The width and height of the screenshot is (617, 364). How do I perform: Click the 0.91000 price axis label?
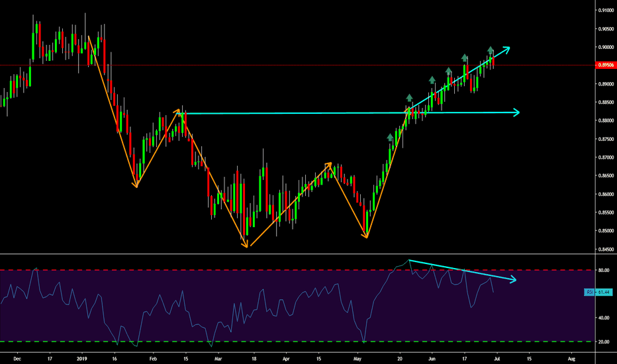point(606,10)
